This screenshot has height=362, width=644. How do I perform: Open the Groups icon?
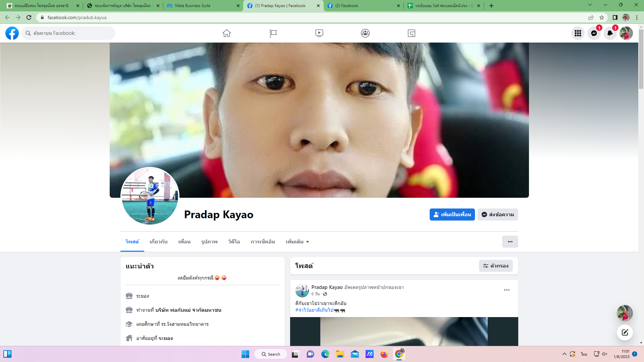click(x=365, y=33)
